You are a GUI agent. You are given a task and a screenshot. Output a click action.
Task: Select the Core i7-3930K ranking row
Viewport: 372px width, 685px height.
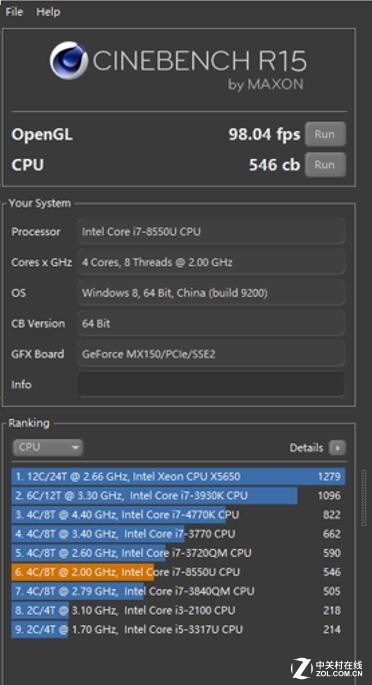179,495
